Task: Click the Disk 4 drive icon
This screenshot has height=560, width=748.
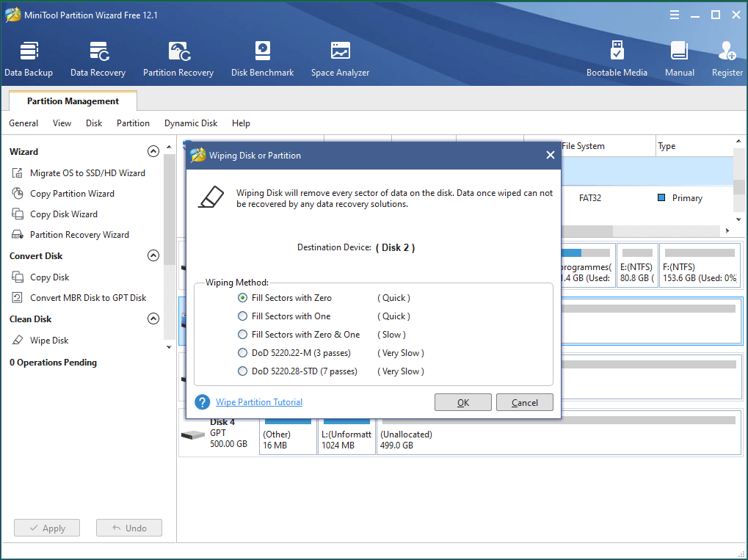Action: tap(193, 435)
